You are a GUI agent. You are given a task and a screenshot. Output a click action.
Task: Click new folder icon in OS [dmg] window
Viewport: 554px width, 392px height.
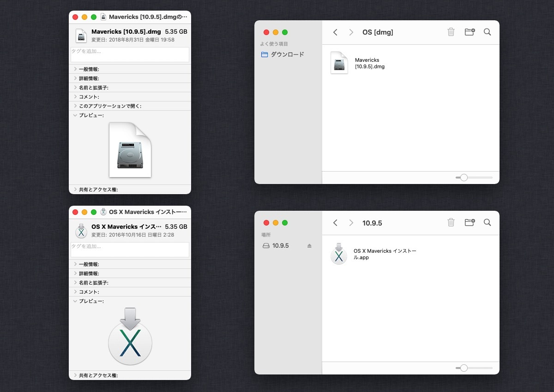click(470, 32)
